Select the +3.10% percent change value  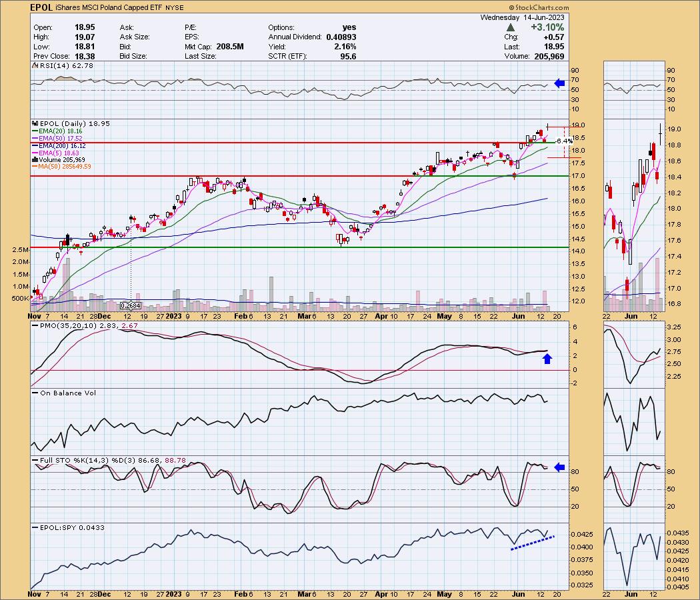[x=547, y=27]
